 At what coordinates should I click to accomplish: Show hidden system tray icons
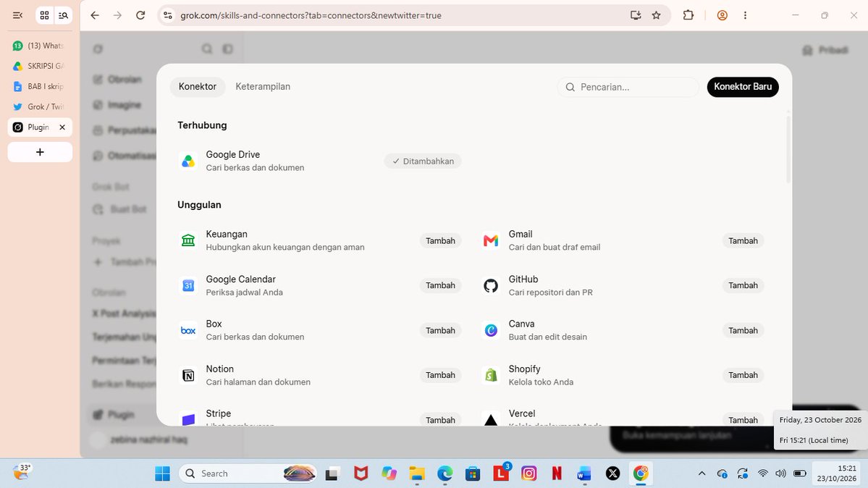point(701,473)
